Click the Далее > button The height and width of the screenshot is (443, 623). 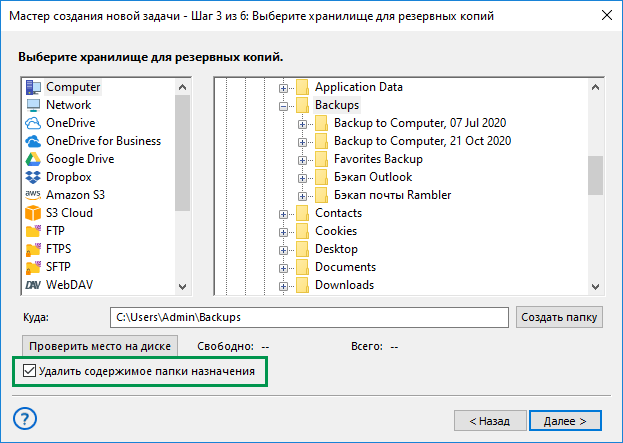(565, 421)
